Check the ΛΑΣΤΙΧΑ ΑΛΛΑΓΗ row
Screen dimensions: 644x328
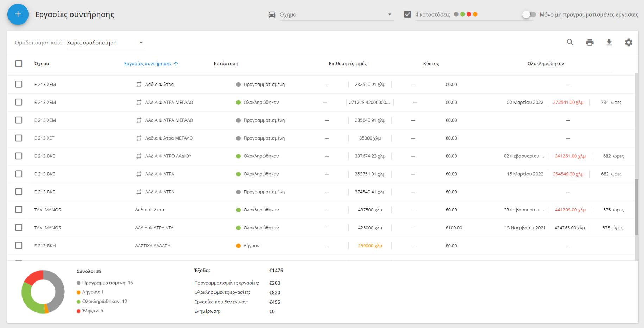click(x=19, y=246)
